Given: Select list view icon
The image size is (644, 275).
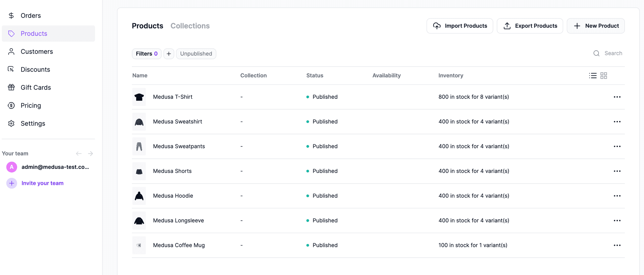Looking at the screenshot, I should pyautogui.click(x=593, y=76).
